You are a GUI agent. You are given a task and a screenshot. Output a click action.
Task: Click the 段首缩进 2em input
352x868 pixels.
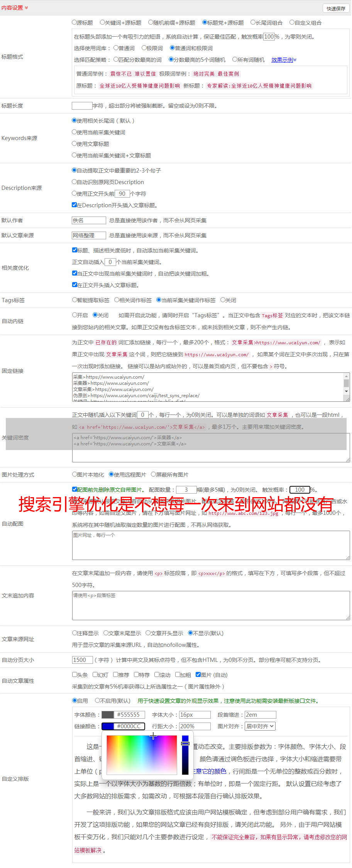tap(261, 715)
